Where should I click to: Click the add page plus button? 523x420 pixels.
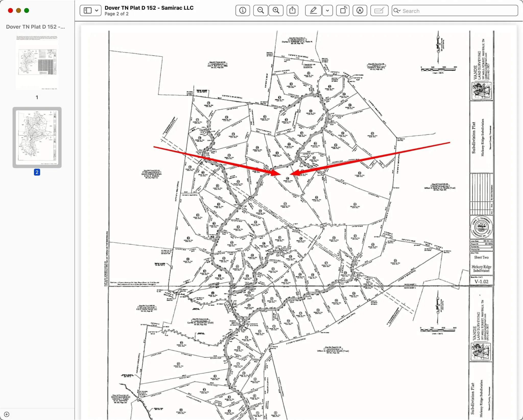(x=7, y=414)
